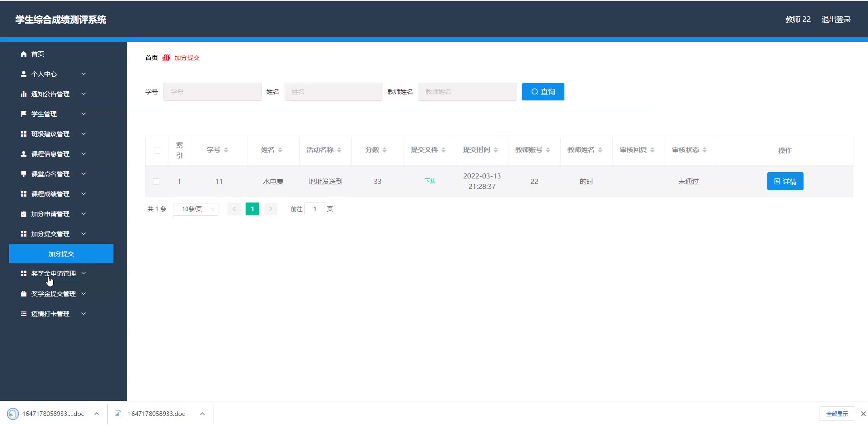Click the 下载 link in the table row
Image resolution: width=868 pixels, height=425 pixels.
(x=430, y=181)
